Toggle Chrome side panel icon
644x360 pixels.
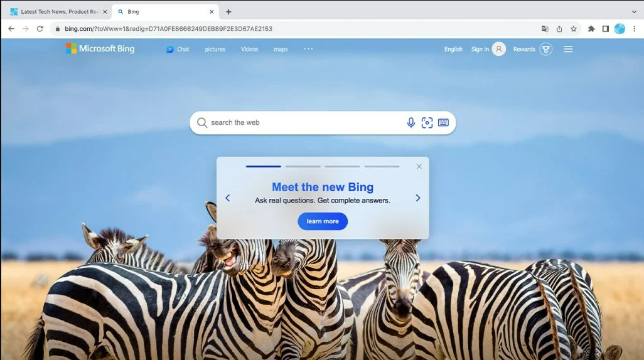[605, 29]
